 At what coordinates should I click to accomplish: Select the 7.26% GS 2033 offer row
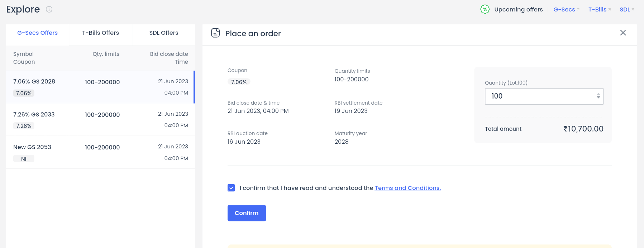(x=101, y=120)
